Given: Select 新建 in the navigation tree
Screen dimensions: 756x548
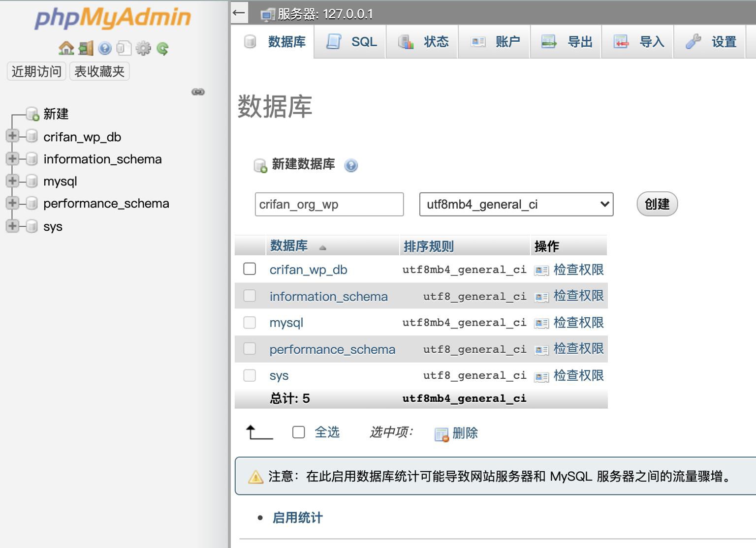Looking at the screenshot, I should (x=56, y=114).
